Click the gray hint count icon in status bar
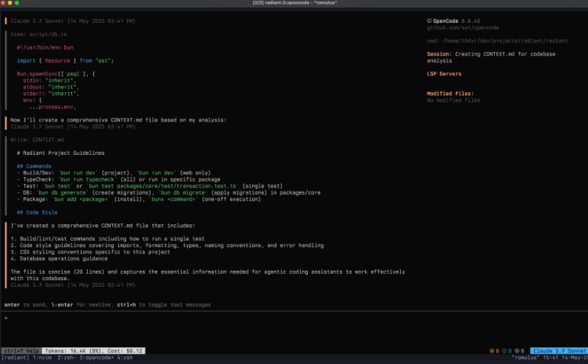The image size is (588, 364). coord(517,351)
